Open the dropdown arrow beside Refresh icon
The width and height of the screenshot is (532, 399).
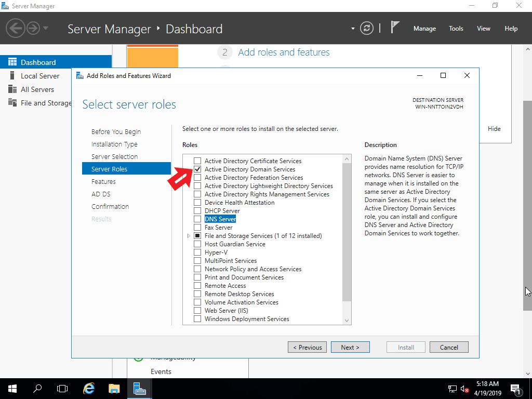coord(353,29)
